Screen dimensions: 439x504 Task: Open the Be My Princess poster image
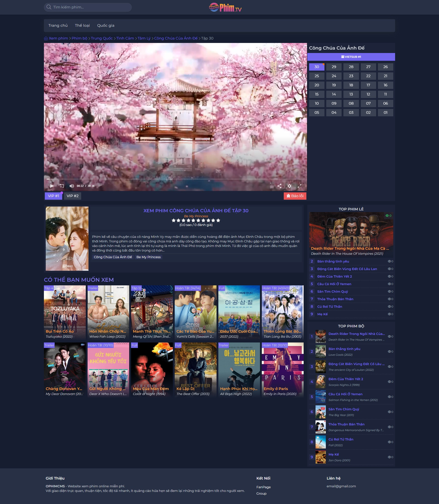click(67, 239)
